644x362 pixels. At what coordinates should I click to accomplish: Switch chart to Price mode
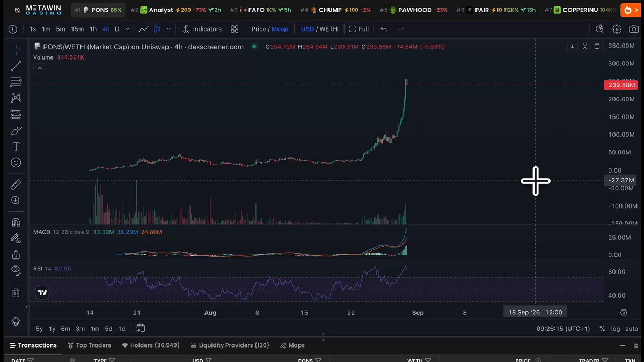pos(259,29)
